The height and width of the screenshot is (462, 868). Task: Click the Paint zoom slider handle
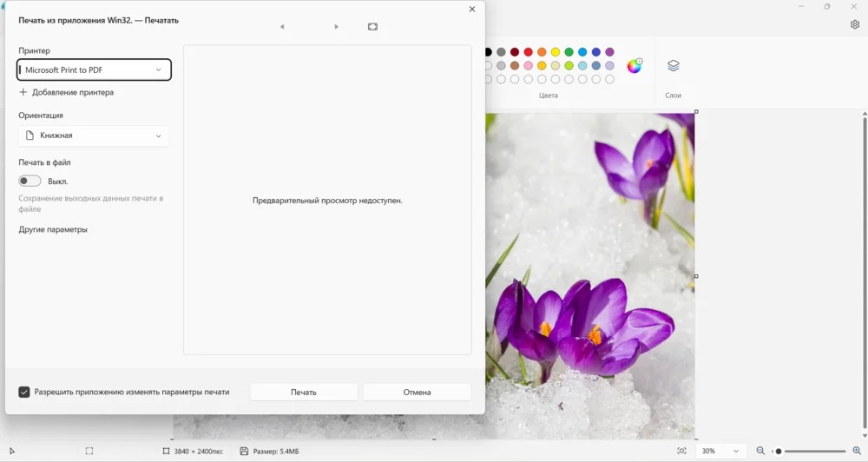click(779, 451)
